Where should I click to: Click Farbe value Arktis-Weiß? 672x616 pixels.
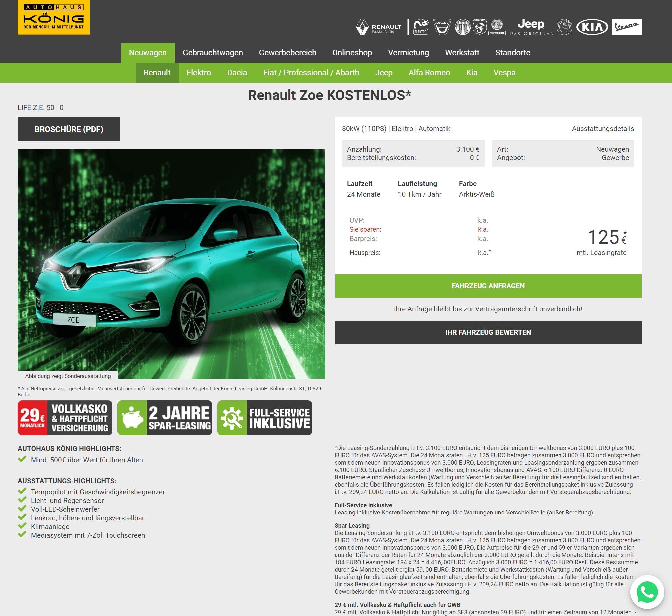476,194
